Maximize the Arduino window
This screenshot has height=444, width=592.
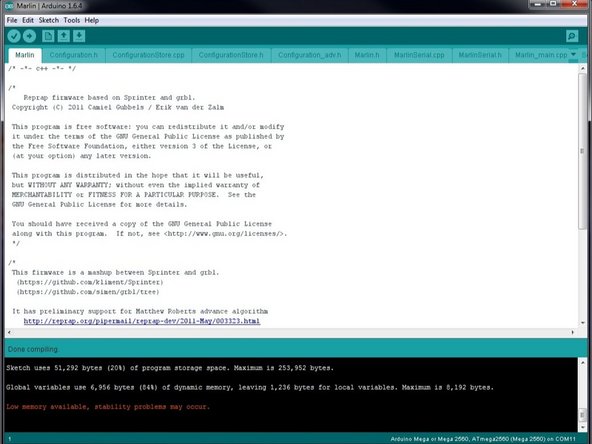point(553,4)
